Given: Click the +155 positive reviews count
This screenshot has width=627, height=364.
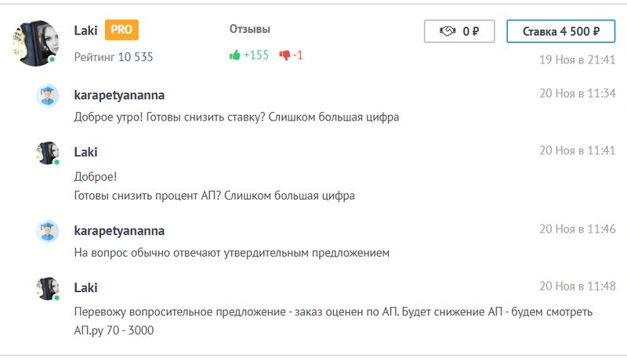Looking at the screenshot, I should coord(256,56).
